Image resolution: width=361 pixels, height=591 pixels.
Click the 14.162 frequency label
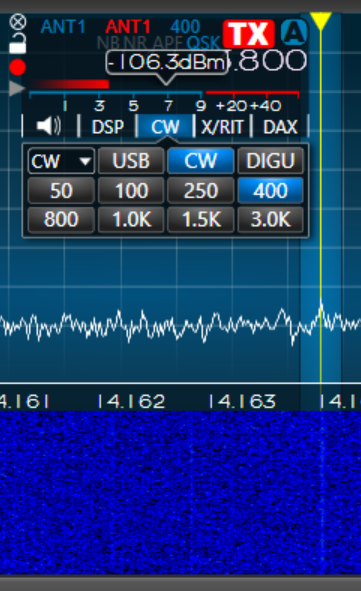click(131, 402)
